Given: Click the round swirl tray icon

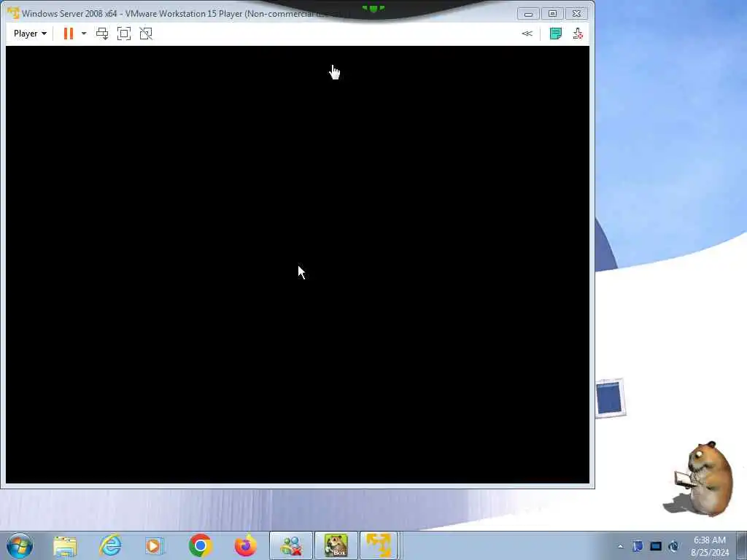Looking at the screenshot, I should tap(673, 546).
